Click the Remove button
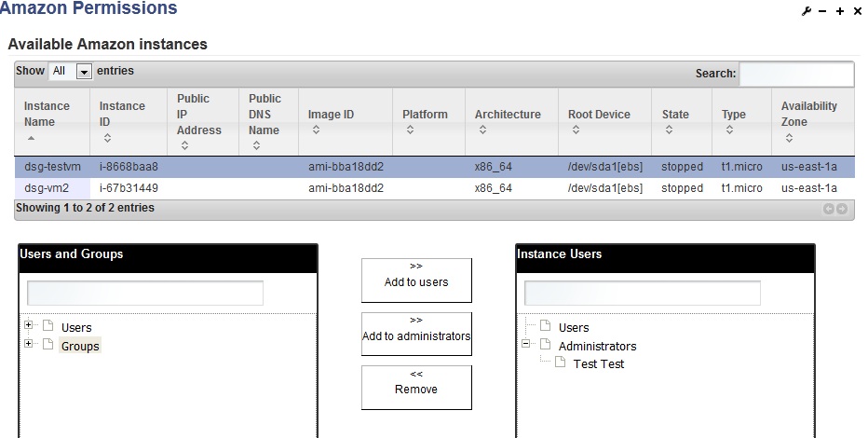This screenshot has width=868, height=438. [416, 388]
